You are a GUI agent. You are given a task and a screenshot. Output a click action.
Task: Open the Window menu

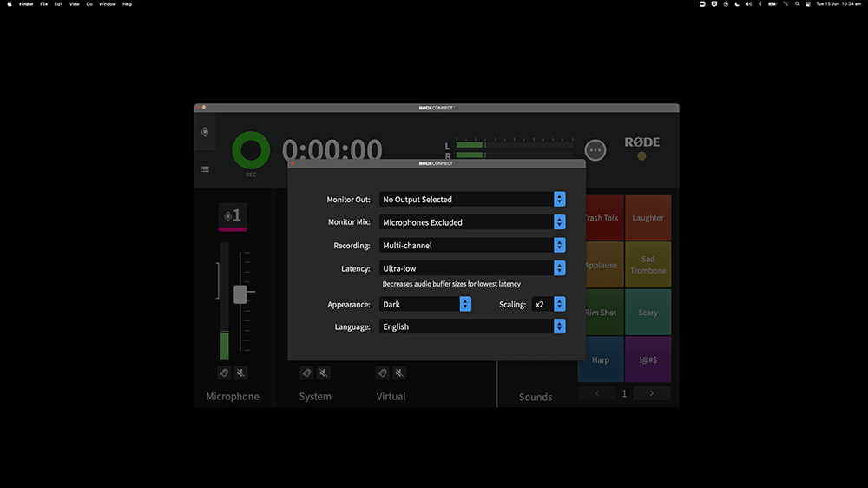(x=108, y=3)
